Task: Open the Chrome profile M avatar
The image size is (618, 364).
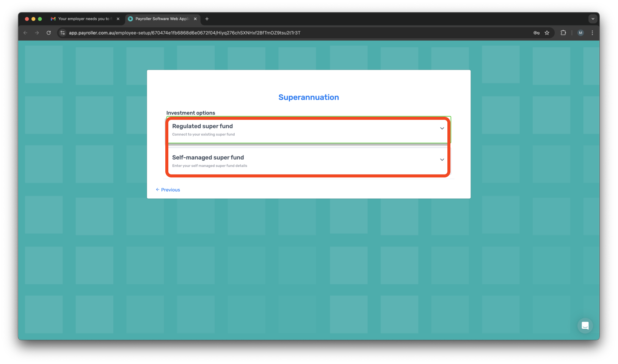Action: pos(580,33)
